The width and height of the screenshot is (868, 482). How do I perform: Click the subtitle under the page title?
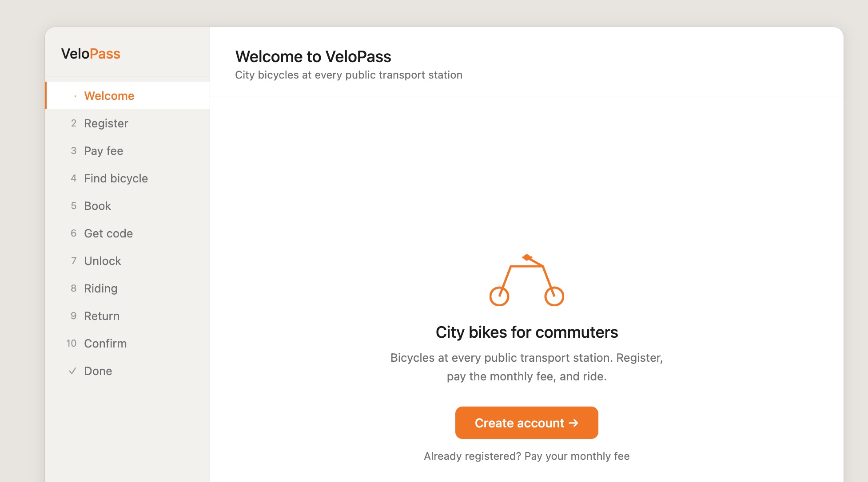tap(349, 75)
